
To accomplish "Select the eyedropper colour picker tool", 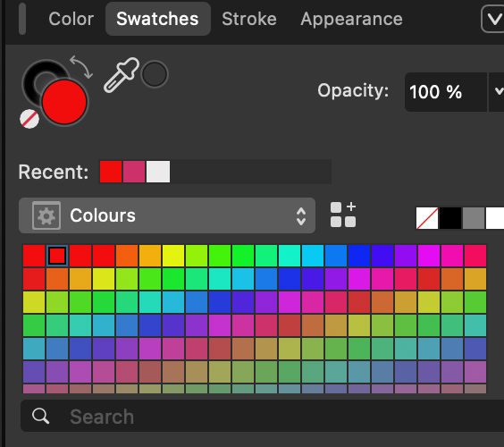I will 122,75.
